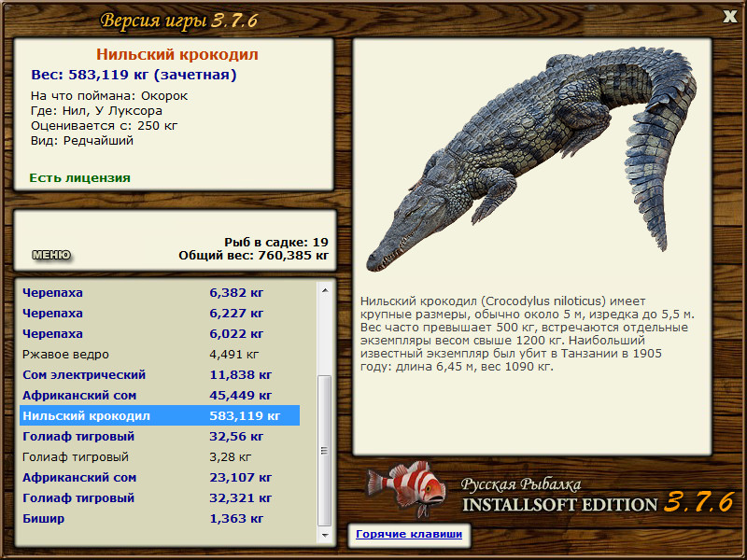This screenshot has width=747, height=560.
Task: Click the fish list scrollbar thumb
Action: coord(325,451)
